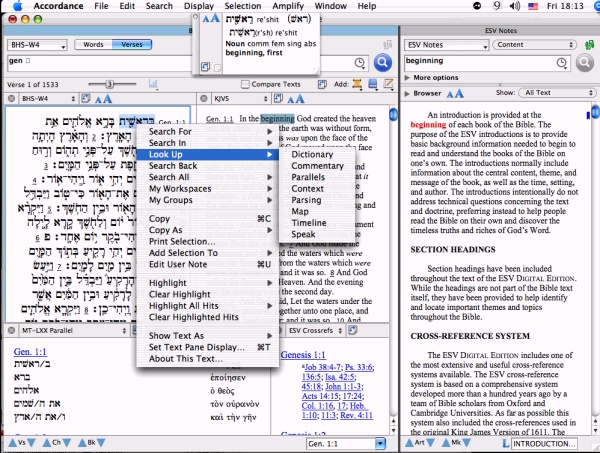Choose Parsing from Look Up submenu
This screenshot has height=453, width=600.
pyautogui.click(x=317, y=200)
